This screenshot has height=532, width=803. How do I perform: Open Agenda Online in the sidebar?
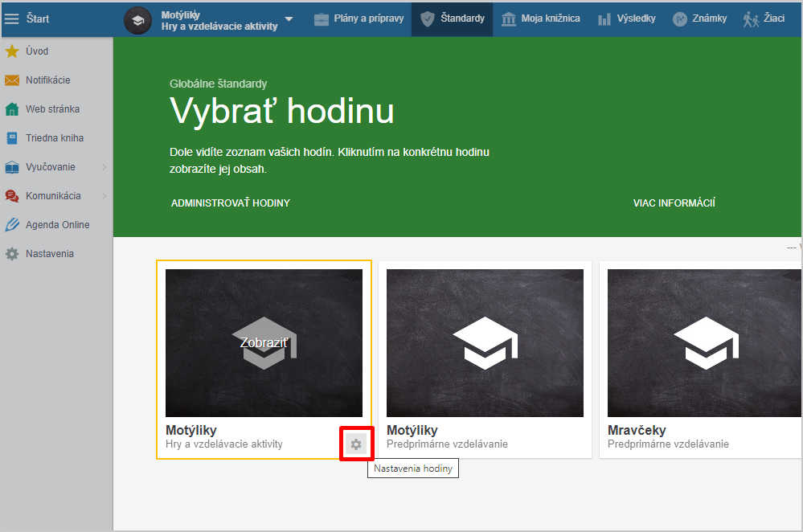[x=56, y=225]
